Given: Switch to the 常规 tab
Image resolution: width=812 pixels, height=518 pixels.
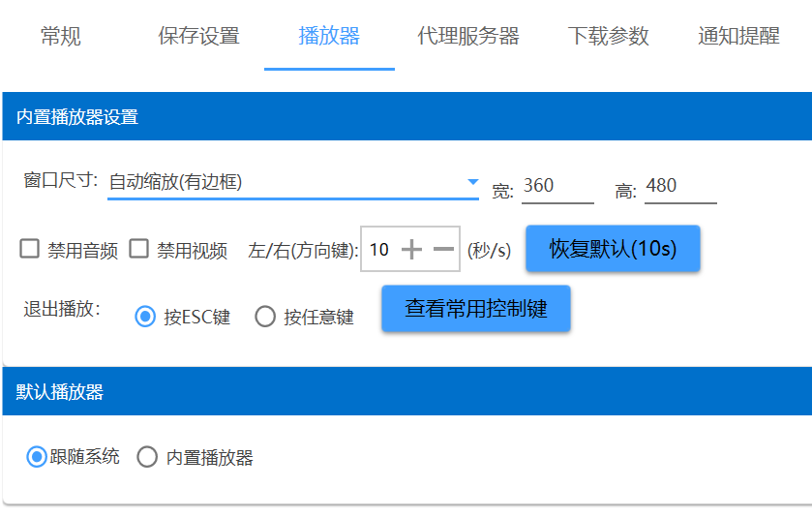Looking at the screenshot, I should tap(61, 36).
